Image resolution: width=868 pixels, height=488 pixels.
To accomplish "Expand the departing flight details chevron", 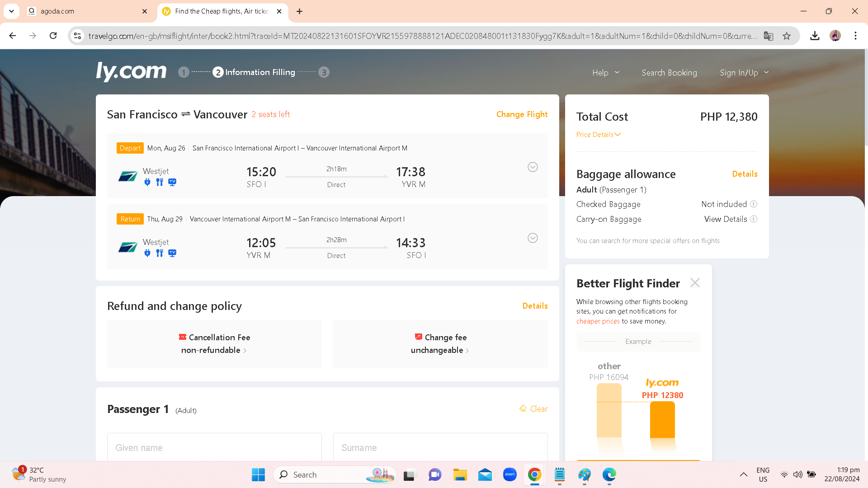I will coord(533,167).
